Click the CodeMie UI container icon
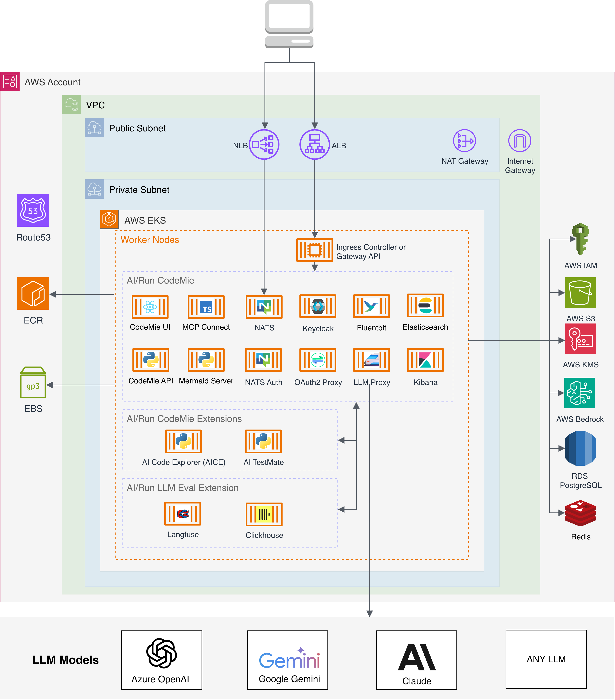Image resolution: width=615 pixels, height=700 pixels. (150, 307)
